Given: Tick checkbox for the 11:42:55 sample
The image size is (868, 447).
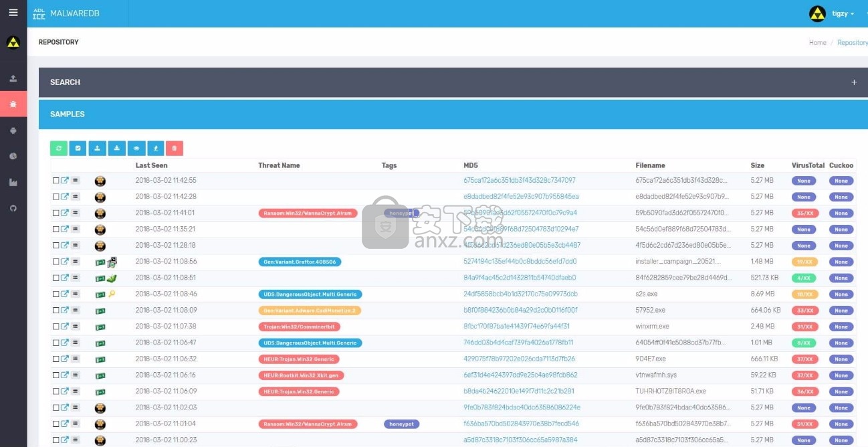Looking at the screenshot, I should coord(56,181).
